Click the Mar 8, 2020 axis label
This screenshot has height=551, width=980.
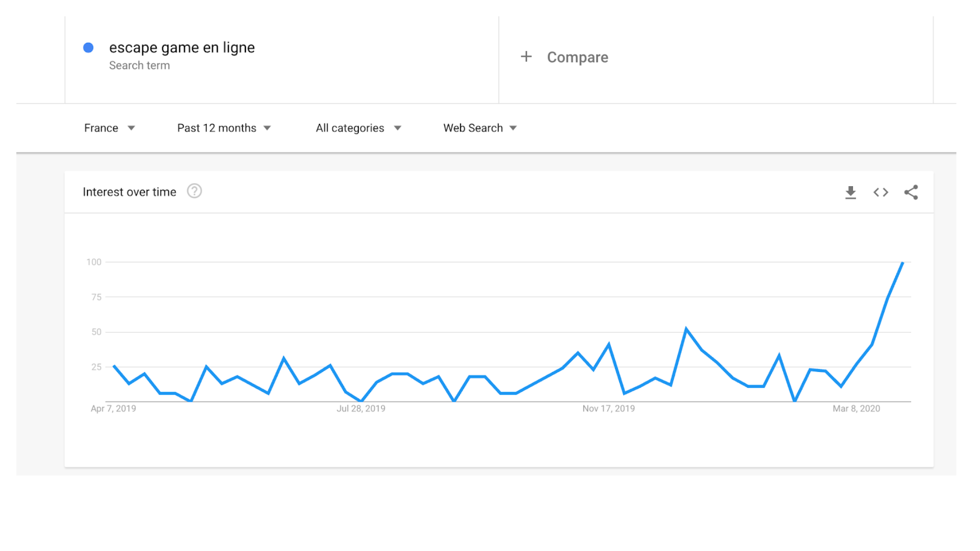(856, 409)
